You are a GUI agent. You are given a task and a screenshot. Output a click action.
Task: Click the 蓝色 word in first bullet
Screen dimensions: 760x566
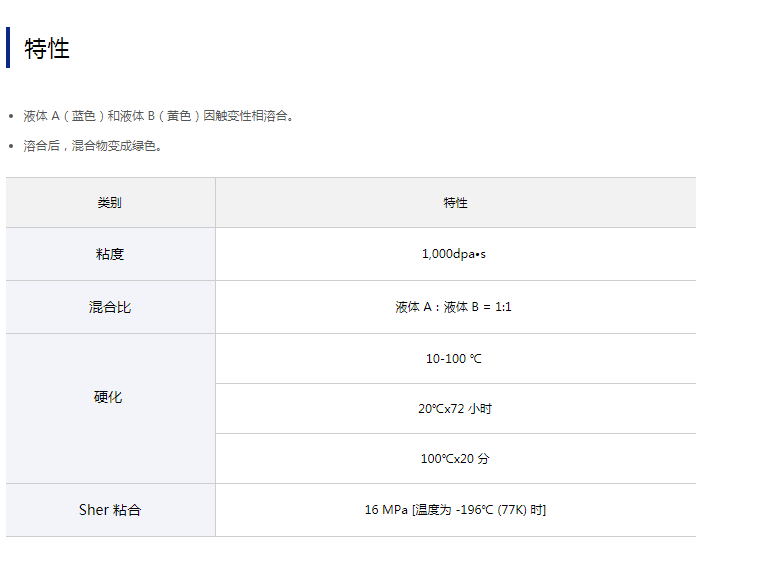85,116
